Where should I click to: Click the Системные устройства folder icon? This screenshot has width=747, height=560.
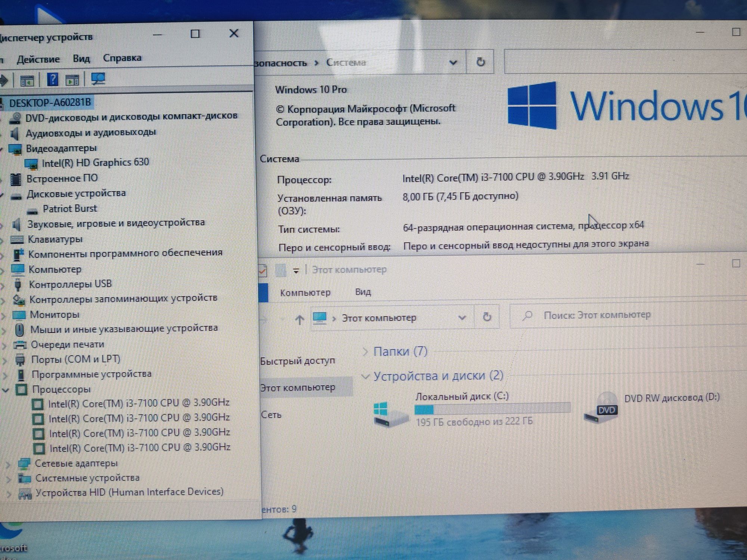click(25, 478)
